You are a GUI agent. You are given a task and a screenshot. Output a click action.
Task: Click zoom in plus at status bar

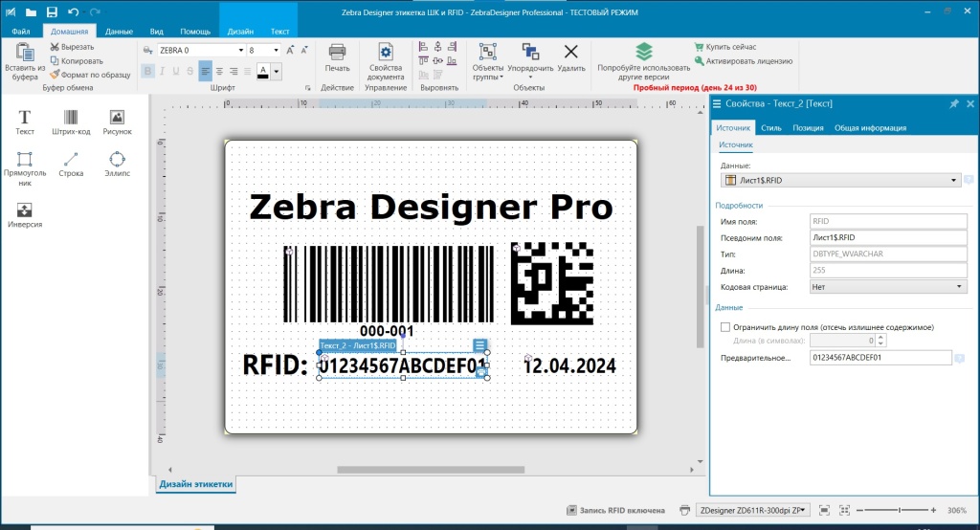(x=933, y=511)
